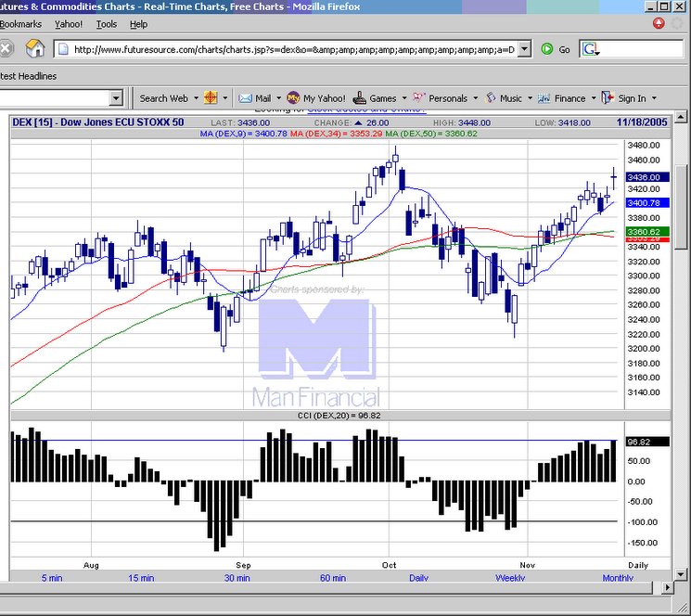Image resolution: width=691 pixels, height=616 pixels.
Task: Open the address bar history dropdown
Action: point(524,49)
